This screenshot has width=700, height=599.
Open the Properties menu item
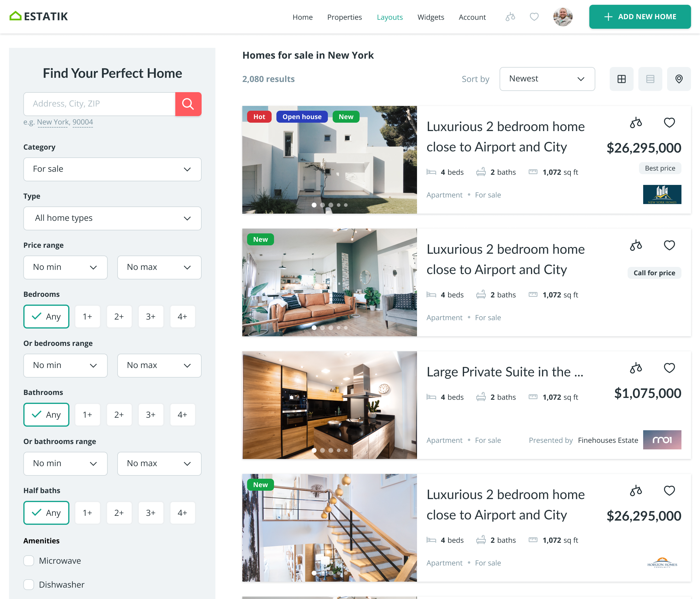coord(344,17)
